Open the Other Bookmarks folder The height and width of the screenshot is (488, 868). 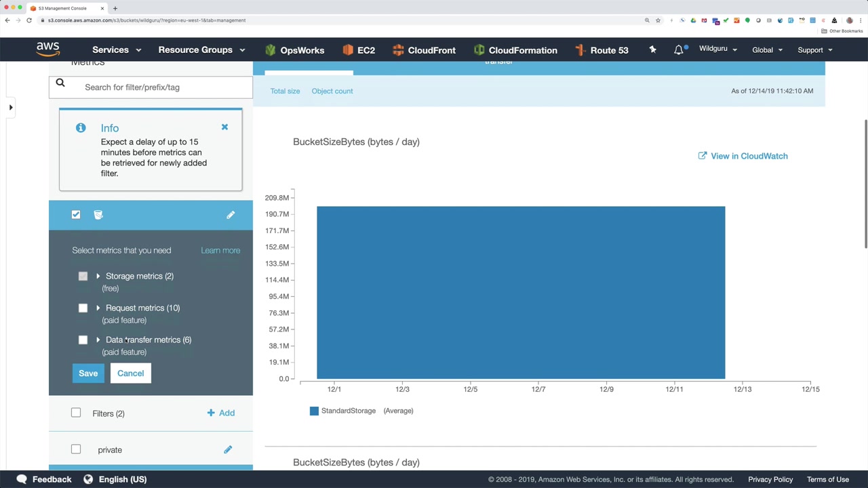tap(842, 31)
